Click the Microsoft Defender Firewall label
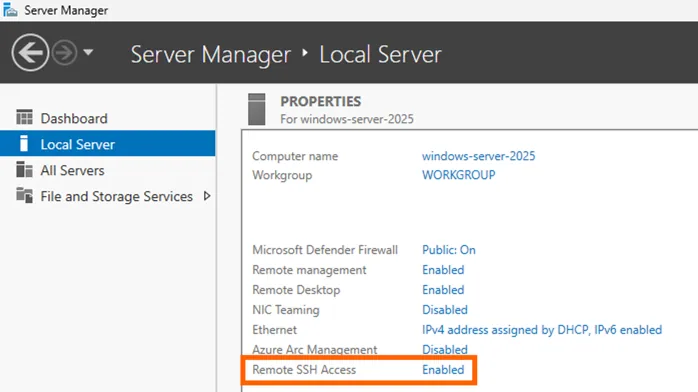698x392 pixels. pyautogui.click(x=325, y=250)
